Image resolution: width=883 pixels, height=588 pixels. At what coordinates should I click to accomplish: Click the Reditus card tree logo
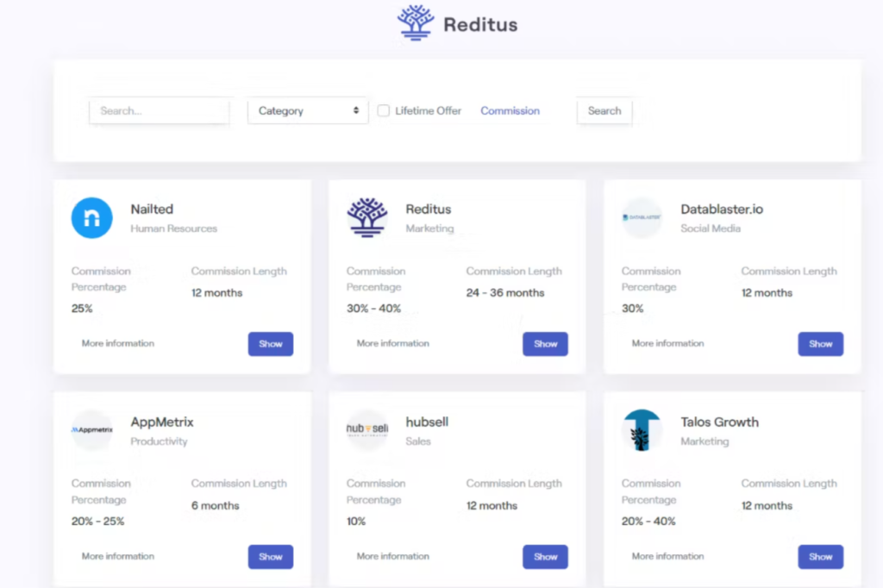367,217
